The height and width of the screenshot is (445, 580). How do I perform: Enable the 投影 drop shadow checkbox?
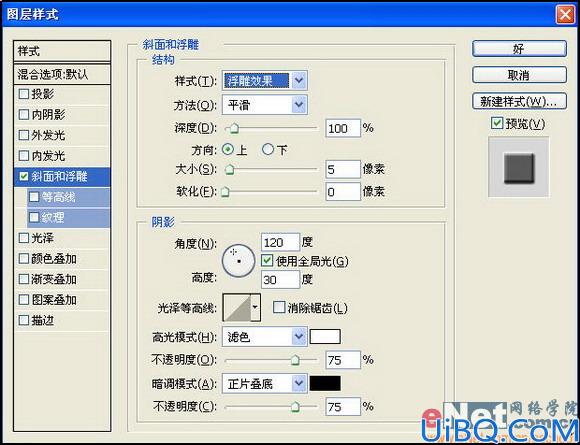click(x=24, y=94)
